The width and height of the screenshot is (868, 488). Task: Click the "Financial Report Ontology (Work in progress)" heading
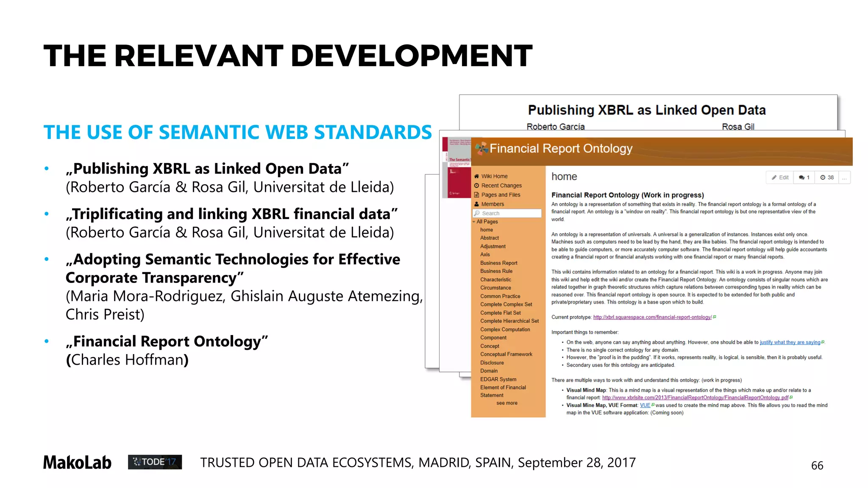(627, 195)
